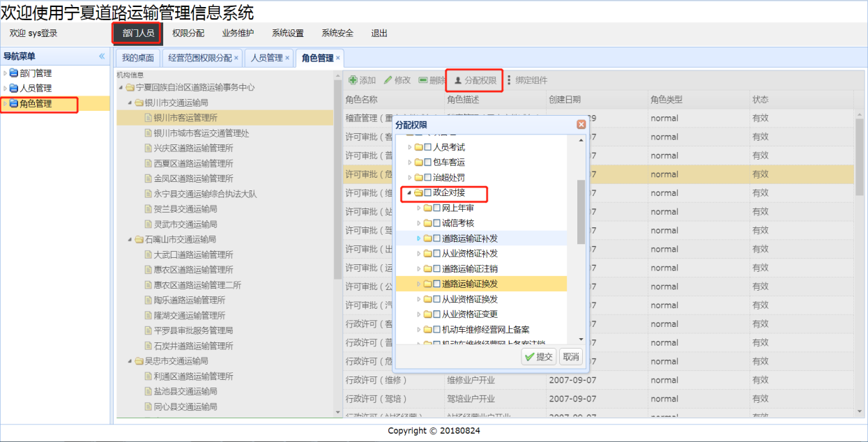Switch to 经营范围权限分配 tab
The height and width of the screenshot is (442, 868).
pyautogui.click(x=200, y=58)
